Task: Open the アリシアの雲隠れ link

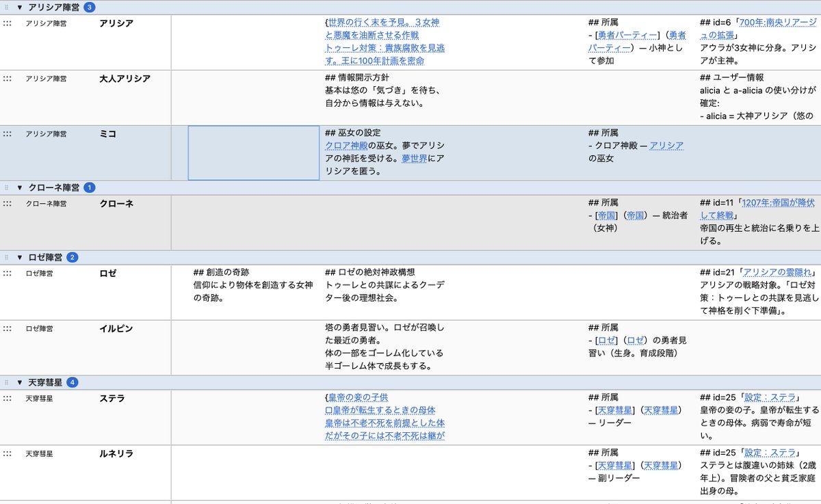Action: (777, 273)
